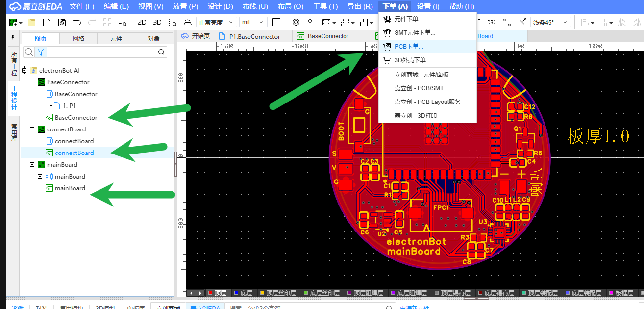Open the 开始页 document tab

(196, 36)
